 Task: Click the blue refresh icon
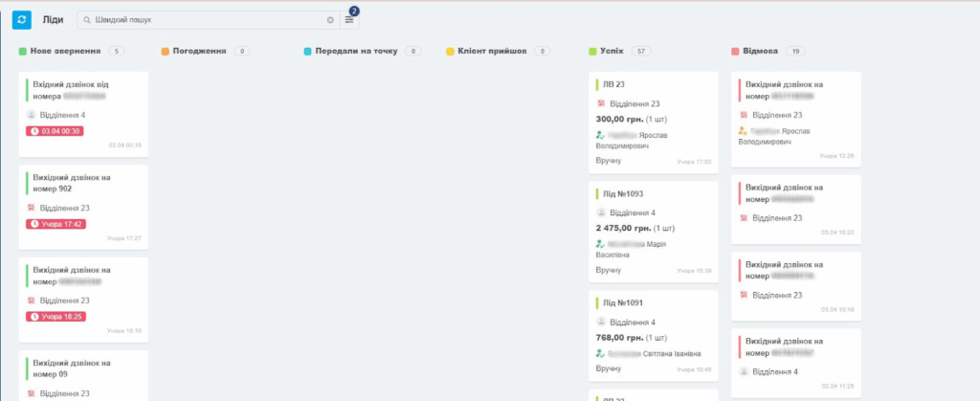pyautogui.click(x=22, y=19)
